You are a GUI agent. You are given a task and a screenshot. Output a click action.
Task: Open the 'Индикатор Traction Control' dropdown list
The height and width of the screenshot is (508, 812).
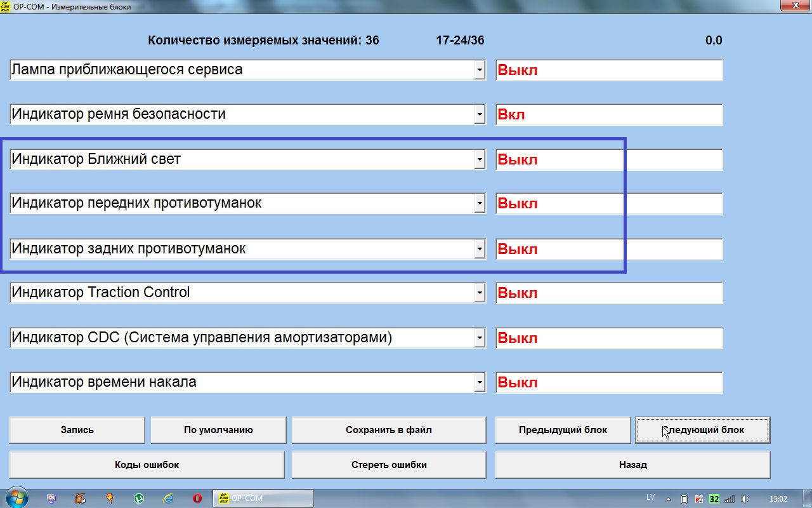tap(480, 293)
